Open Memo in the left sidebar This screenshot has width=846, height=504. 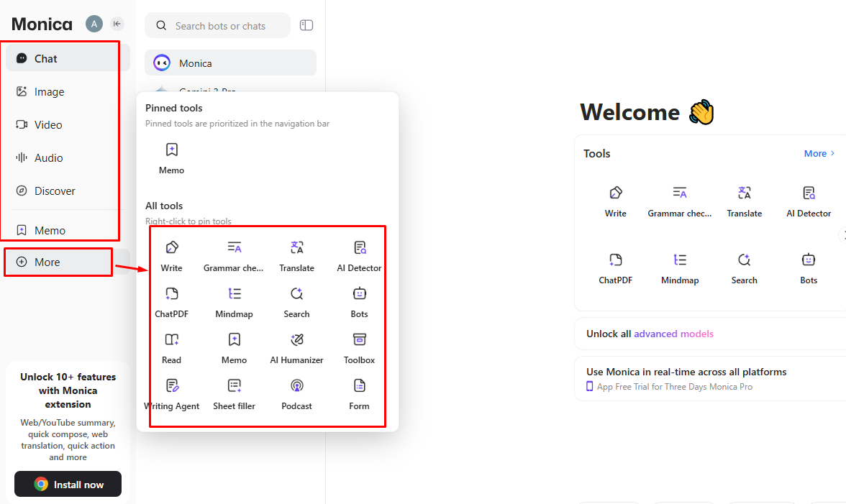click(68, 230)
